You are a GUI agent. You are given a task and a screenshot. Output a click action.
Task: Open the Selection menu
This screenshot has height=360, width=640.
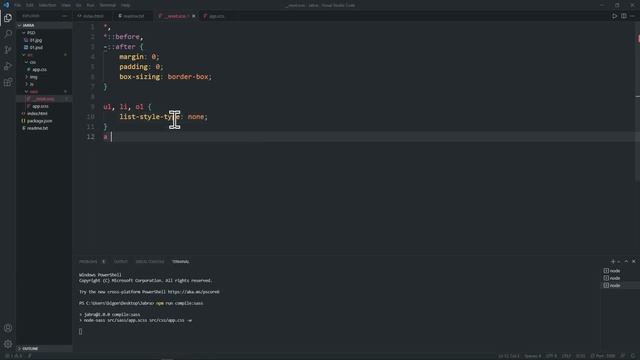click(47, 5)
